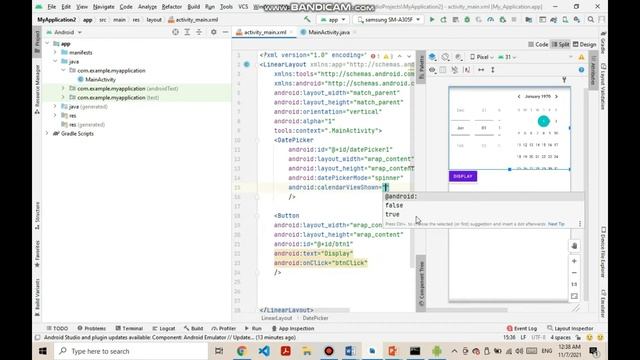This screenshot has width=640, height=360.
Task: Open Windows Start menu
Action: point(42,351)
